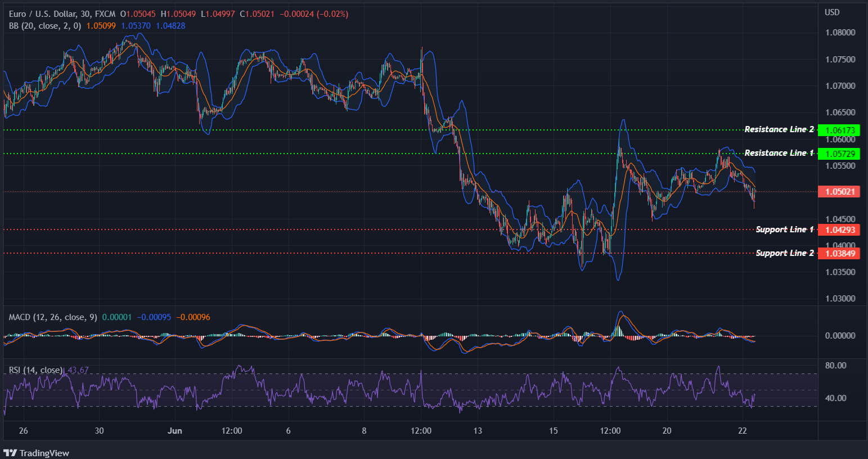
Task: Click the green Resistance Line 2 price tag
Action: point(839,130)
